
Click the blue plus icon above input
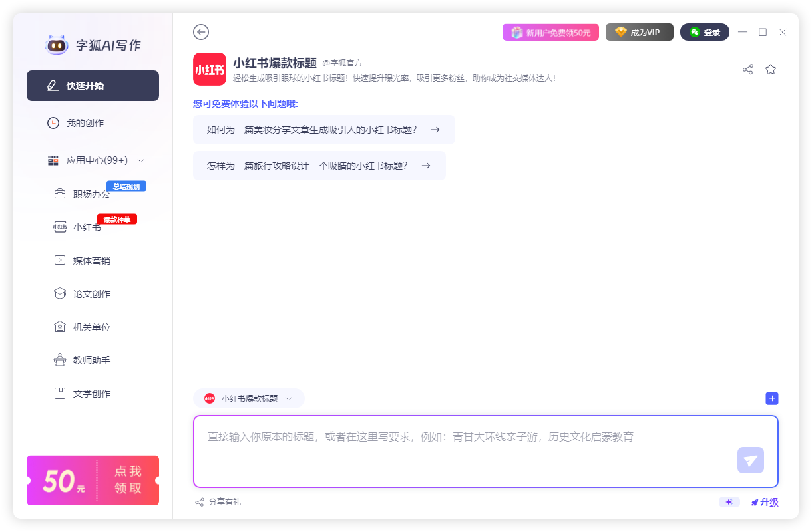click(x=772, y=398)
